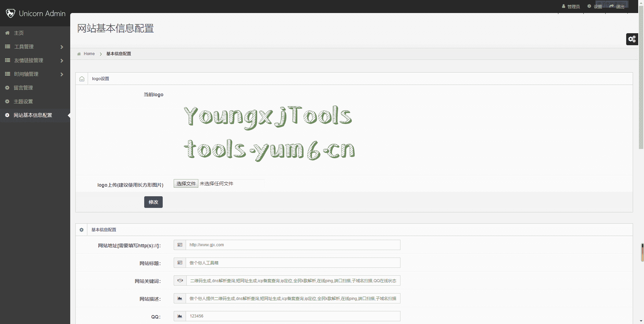Image resolution: width=644 pixels, height=324 pixels.
Task: Click the logo设置 panel title
Action: (x=101, y=79)
